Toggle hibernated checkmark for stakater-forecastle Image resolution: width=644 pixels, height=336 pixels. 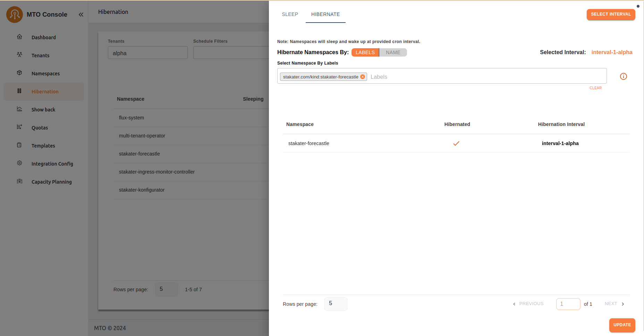pyautogui.click(x=456, y=143)
